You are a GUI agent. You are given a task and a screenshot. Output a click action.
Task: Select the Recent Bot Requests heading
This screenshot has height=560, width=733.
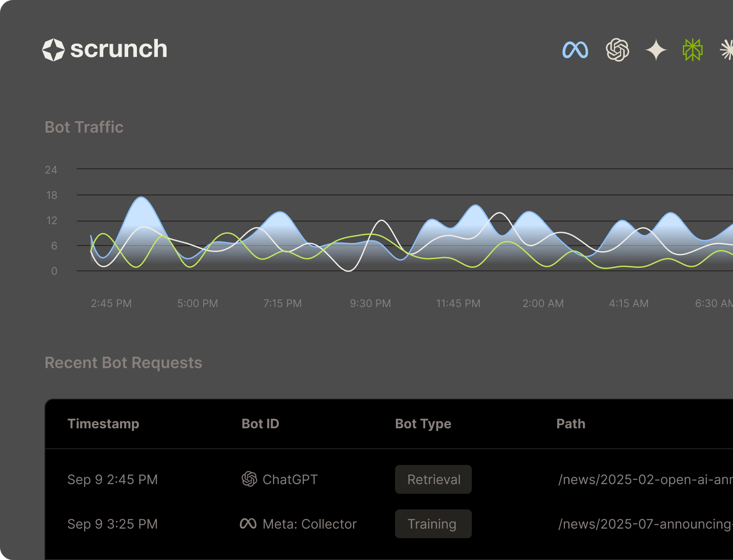[123, 362]
